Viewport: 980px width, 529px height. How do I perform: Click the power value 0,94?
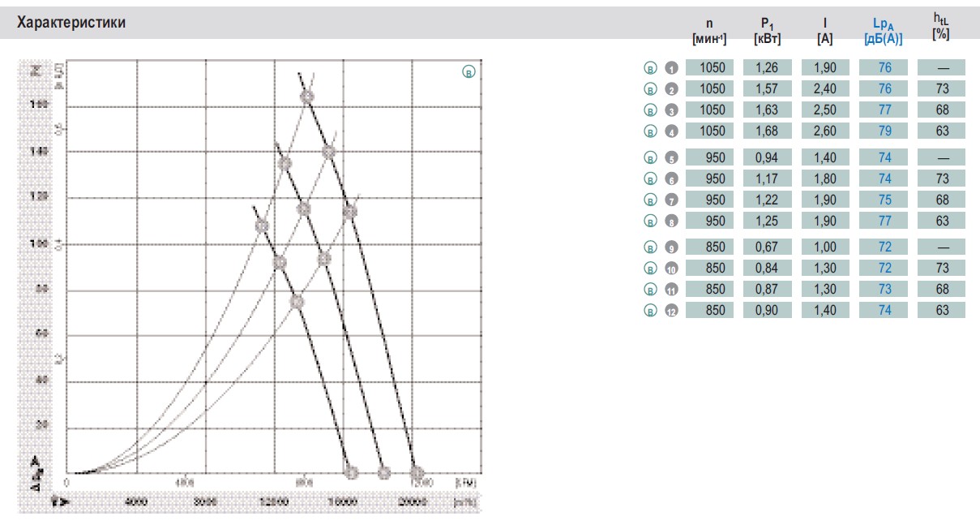(767, 158)
